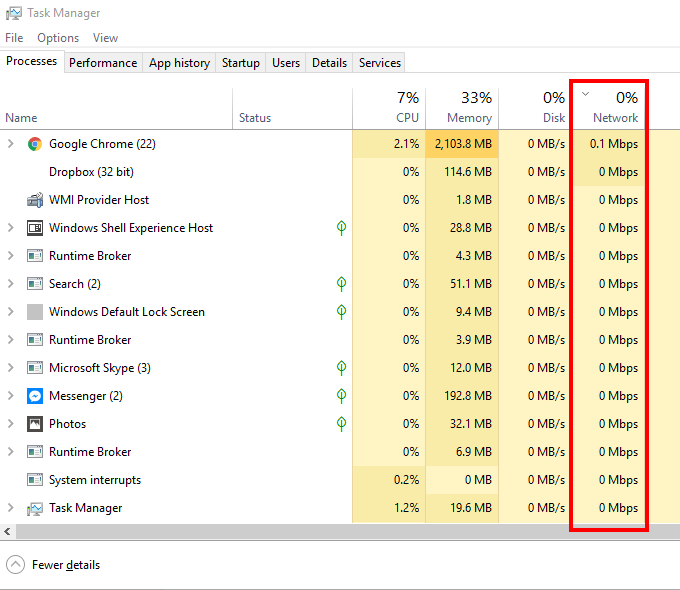
Task: Expand the Search process group
Action: pos(11,284)
